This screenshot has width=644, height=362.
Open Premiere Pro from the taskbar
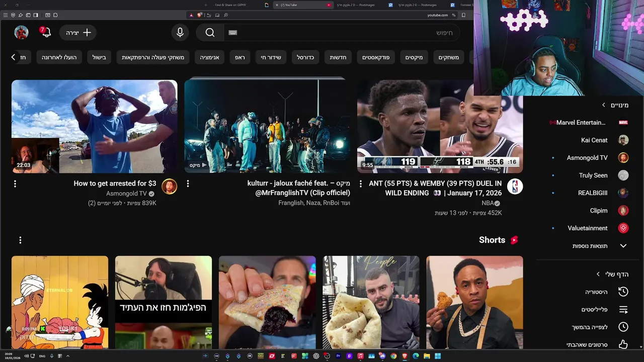tap(338, 356)
